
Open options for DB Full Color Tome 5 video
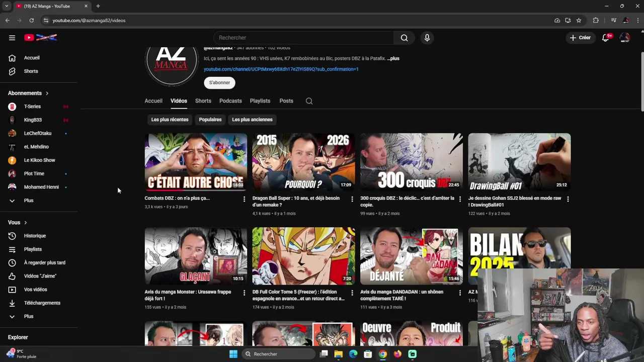(x=352, y=293)
